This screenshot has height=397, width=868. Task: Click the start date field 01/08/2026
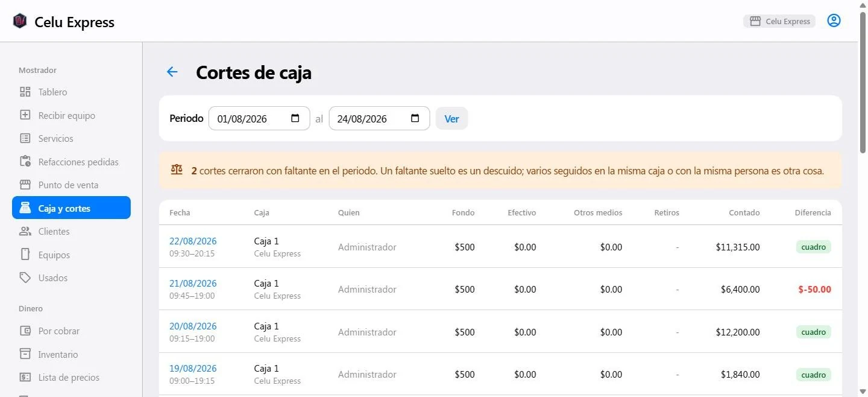pos(259,118)
